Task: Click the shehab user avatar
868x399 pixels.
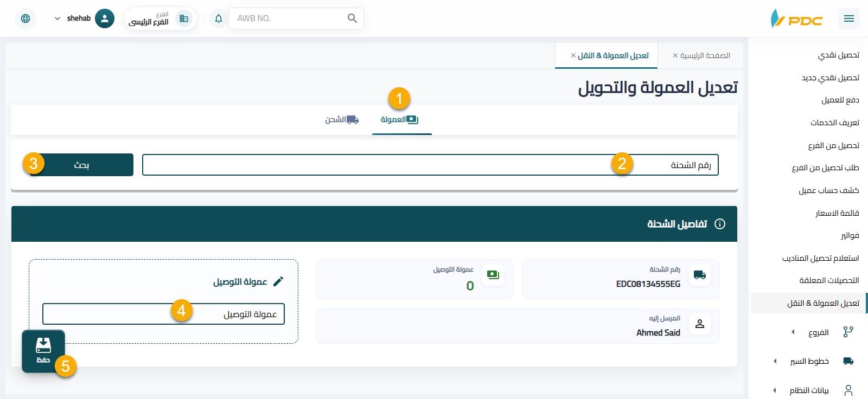Action: pos(105,18)
